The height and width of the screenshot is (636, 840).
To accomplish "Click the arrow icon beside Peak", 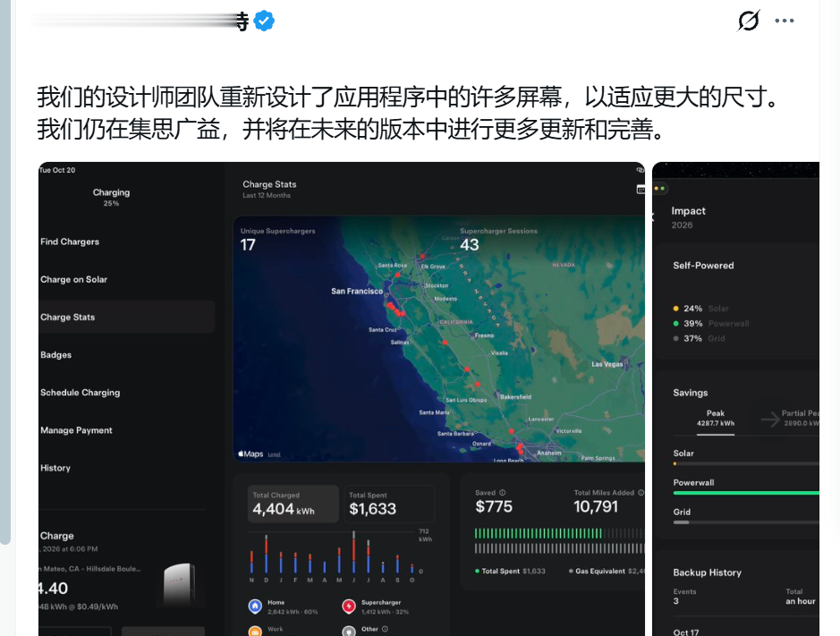I will (x=770, y=419).
